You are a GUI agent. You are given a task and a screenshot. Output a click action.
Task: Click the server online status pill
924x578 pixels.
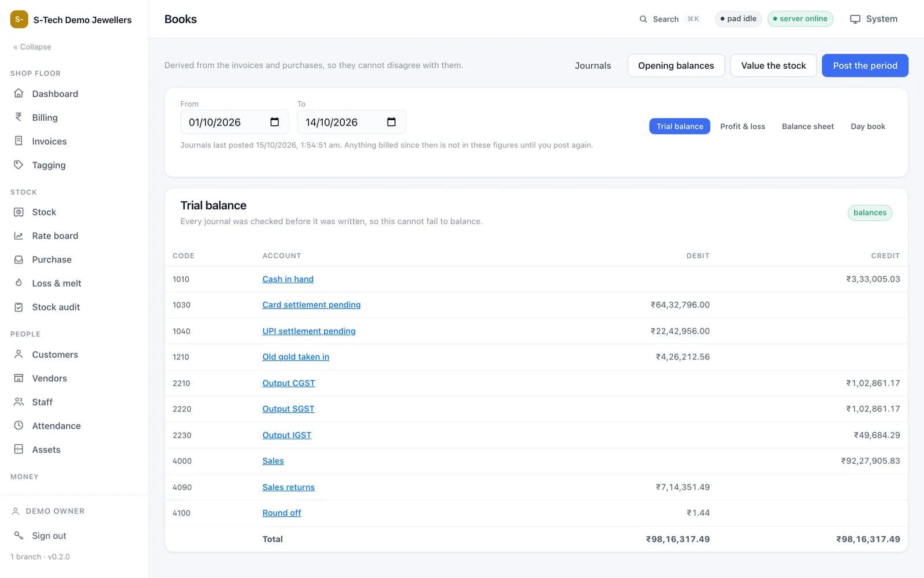(x=800, y=18)
